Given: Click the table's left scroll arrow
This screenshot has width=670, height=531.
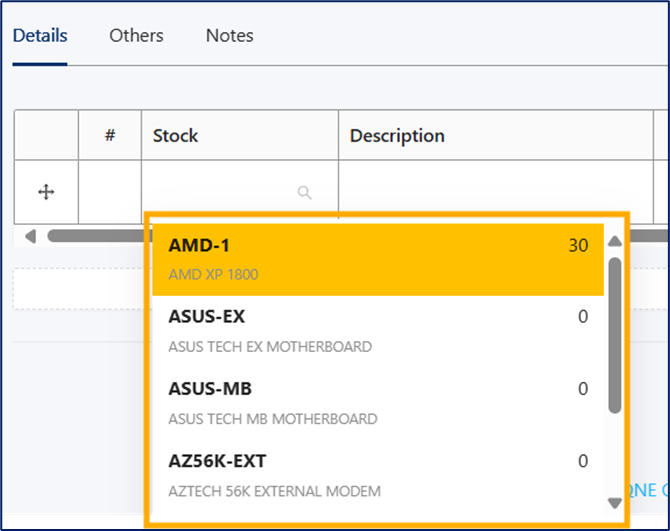Looking at the screenshot, I should pyautogui.click(x=30, y=236).
